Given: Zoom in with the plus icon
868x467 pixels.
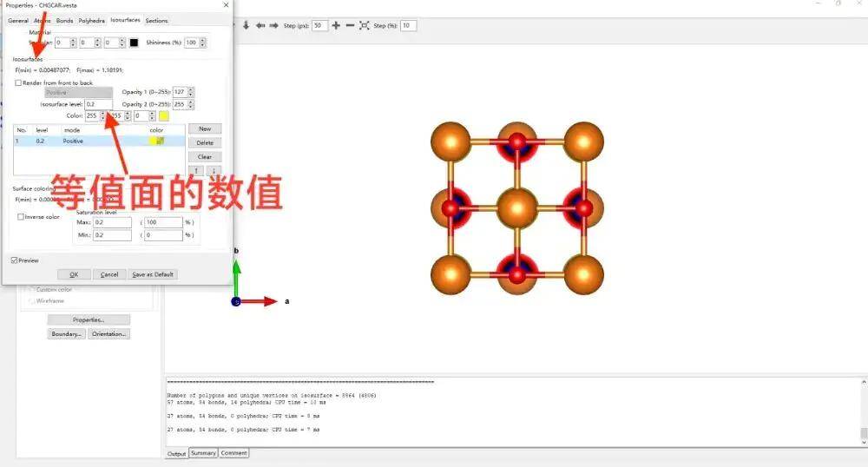Looking at the screenshot, I should point(336,25).
